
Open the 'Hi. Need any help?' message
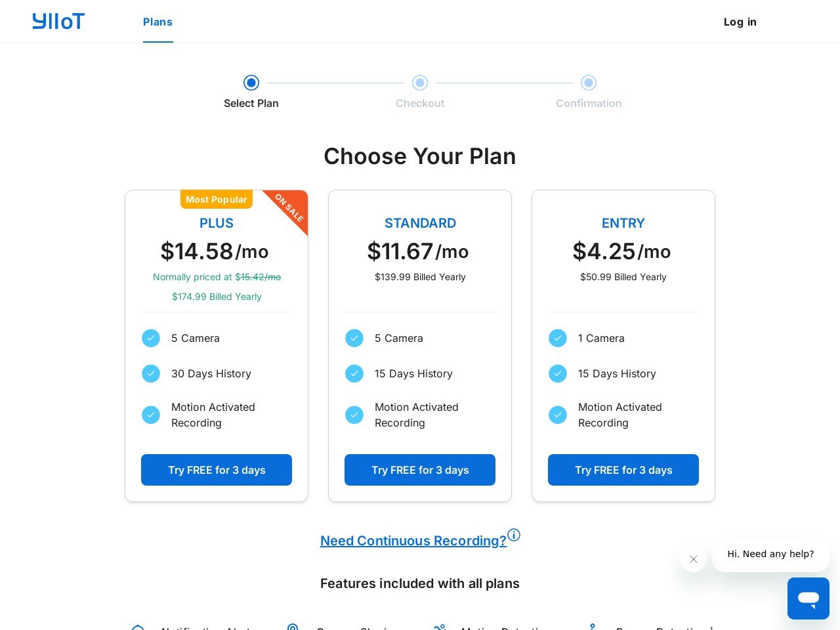coord(770,555)
